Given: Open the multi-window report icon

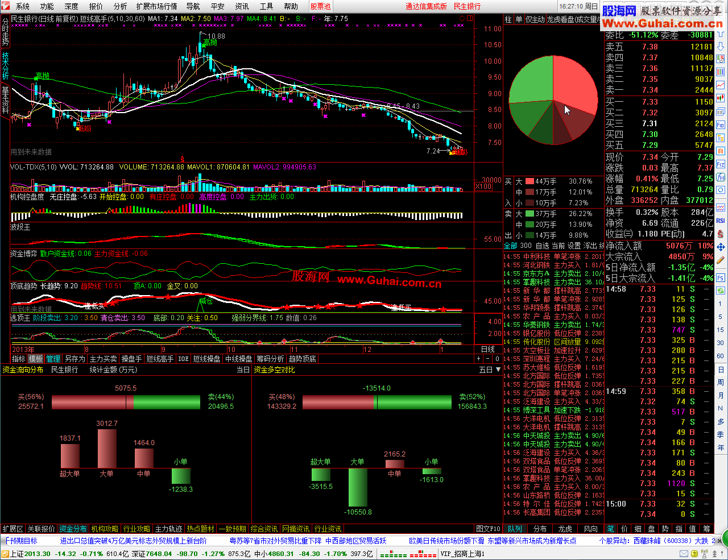Looking at the screenshot, I should 721,111.
